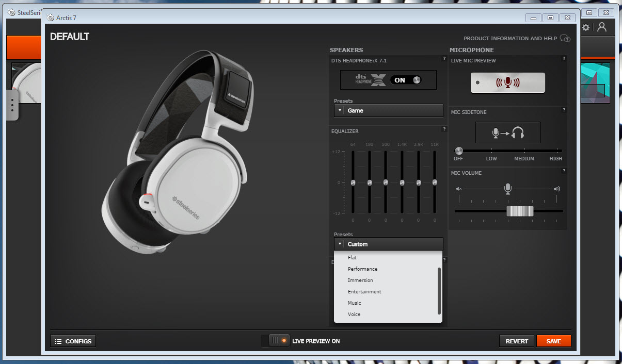Viewport: 622px width, 364px height.
Task: Click the live mic preview microphone button
Action: coord(507,82)
